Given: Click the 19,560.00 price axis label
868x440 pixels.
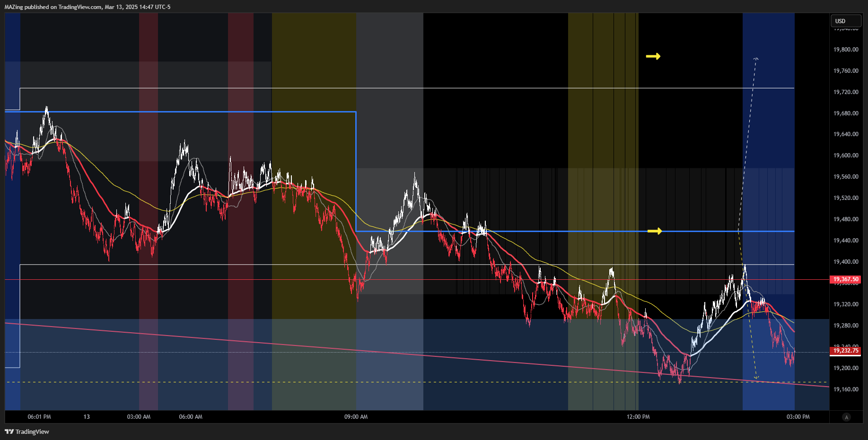Looking at the screenshot, I should pyautogui.click(x=846, y=177).
